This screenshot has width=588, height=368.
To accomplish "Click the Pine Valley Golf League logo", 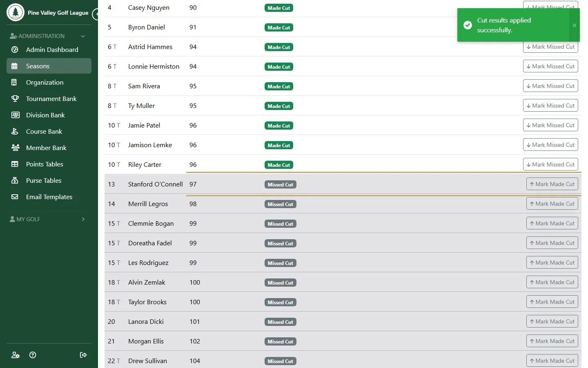I will coord(16,12).
